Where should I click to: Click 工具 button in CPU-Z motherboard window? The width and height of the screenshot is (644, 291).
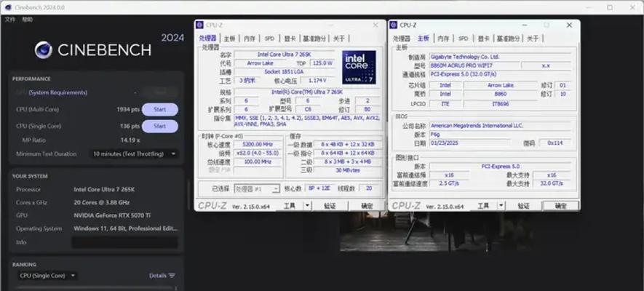coord(483,206)
